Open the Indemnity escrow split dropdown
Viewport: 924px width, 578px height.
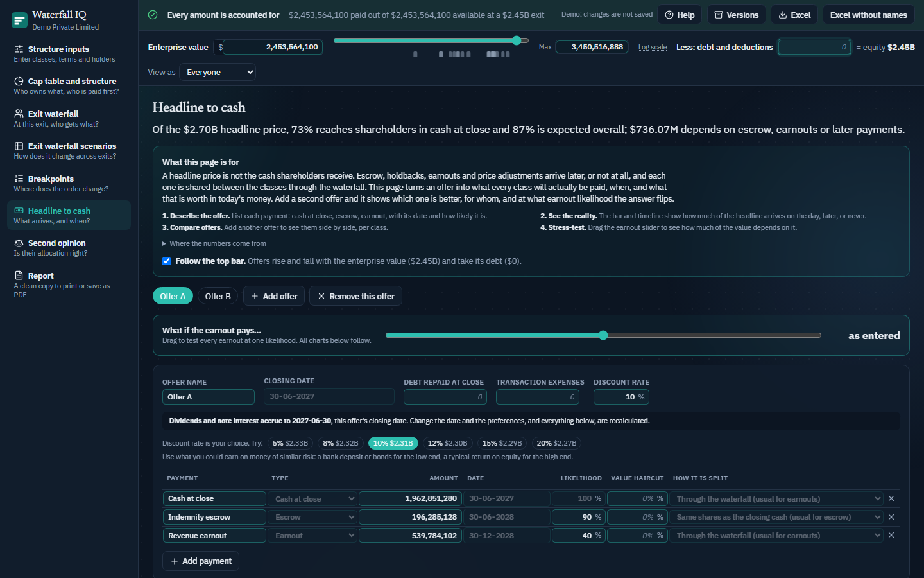(x=776, y=517)
